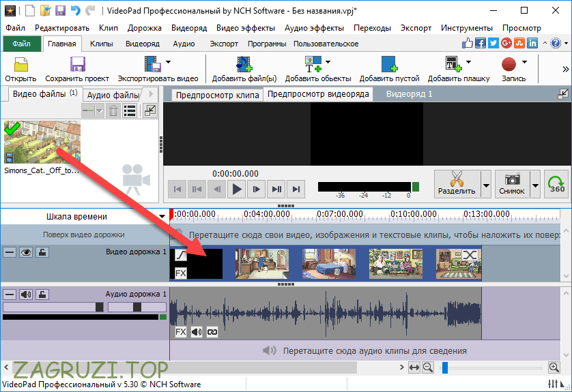This screenshot has height=392, width=572.
Task: Click the Export video icon
Action: [153, 64]
